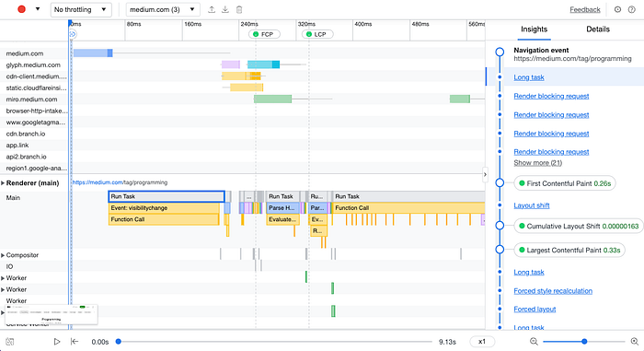The image size is (644, 351).
Task: Select the Evaluate... flame block
Action: point(282,219)
